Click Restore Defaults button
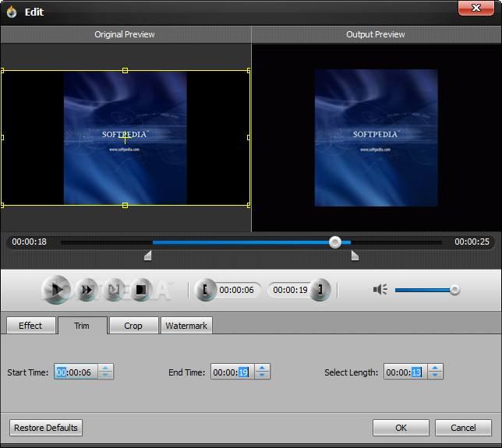The width and height of the screenshot is (502, 448). click(46, 428)
